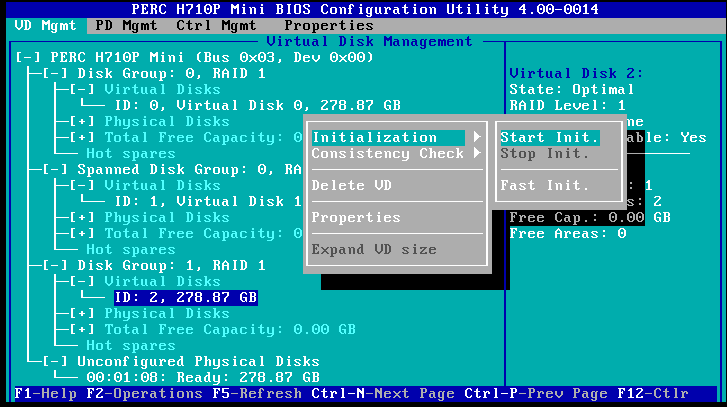Click Free Cap.: 0.00 GB text
Viewport: 727px width, 407px height.
click(590, 217)
